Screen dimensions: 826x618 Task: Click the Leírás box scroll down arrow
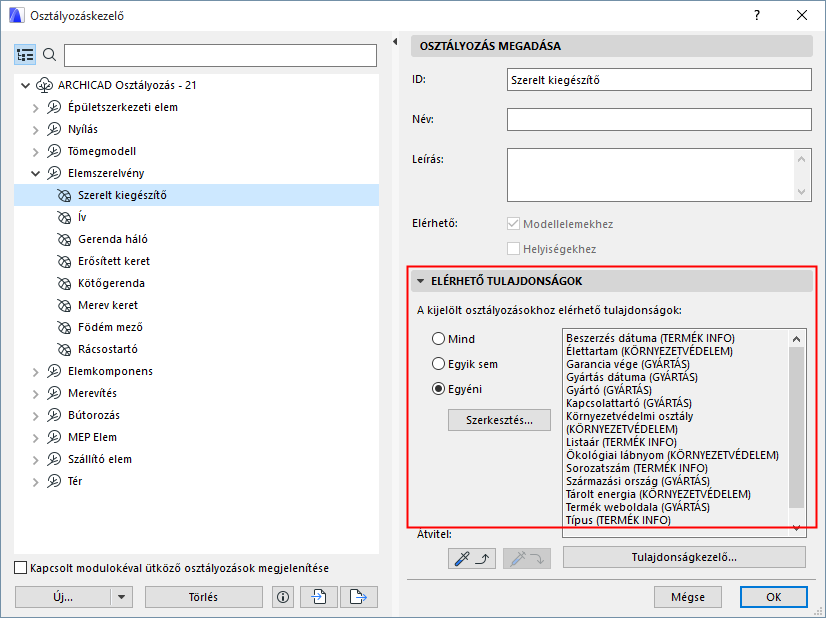click(x=801, y=192)
